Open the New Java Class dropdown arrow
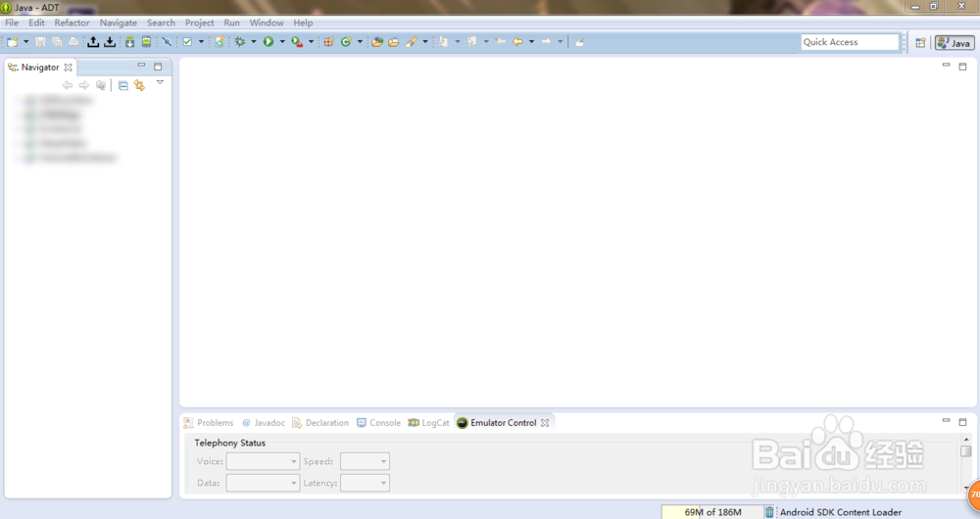The height and width of the screenshot is (519, 980). tap(360, 42)
